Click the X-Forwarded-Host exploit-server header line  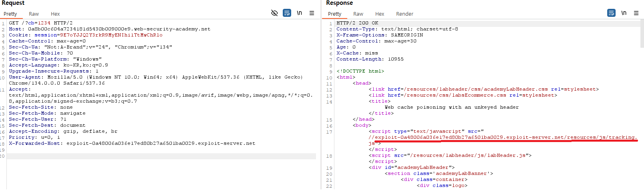(x=132, y=144)
